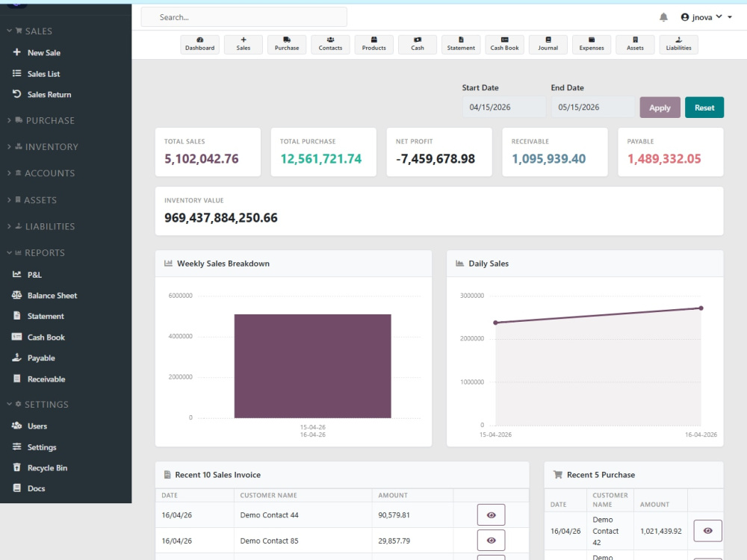Screen dimensions: 747x560
Task: Open Sales Return in the sidebar
Action: pos(42,94)
